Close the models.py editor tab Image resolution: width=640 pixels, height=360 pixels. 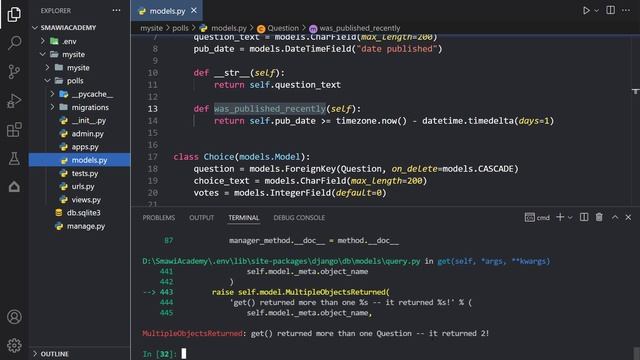pyautogui.click(x=194, y=11)
